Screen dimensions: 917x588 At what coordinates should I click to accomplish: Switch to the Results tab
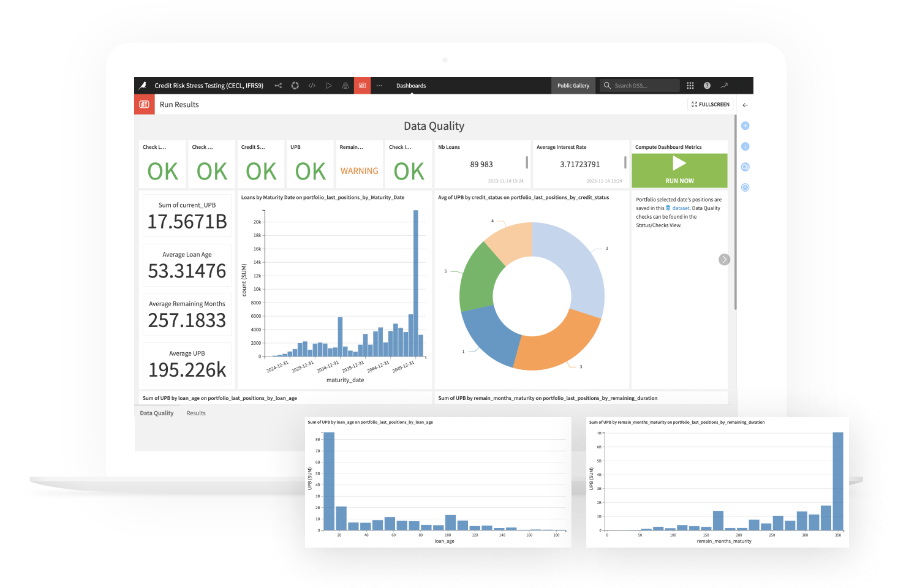tap(196, 413)
